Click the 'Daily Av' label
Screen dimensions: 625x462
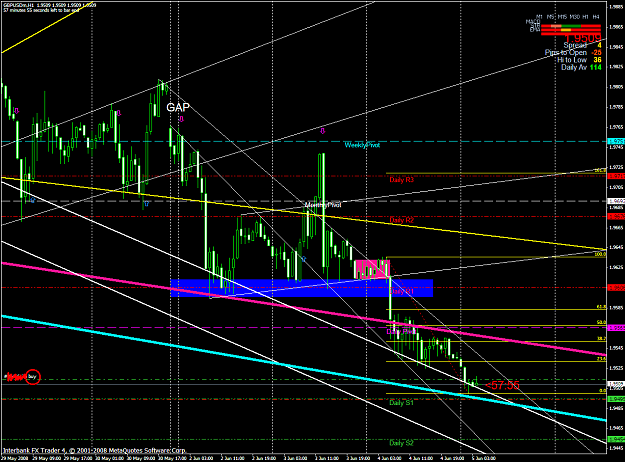point(574,67)
